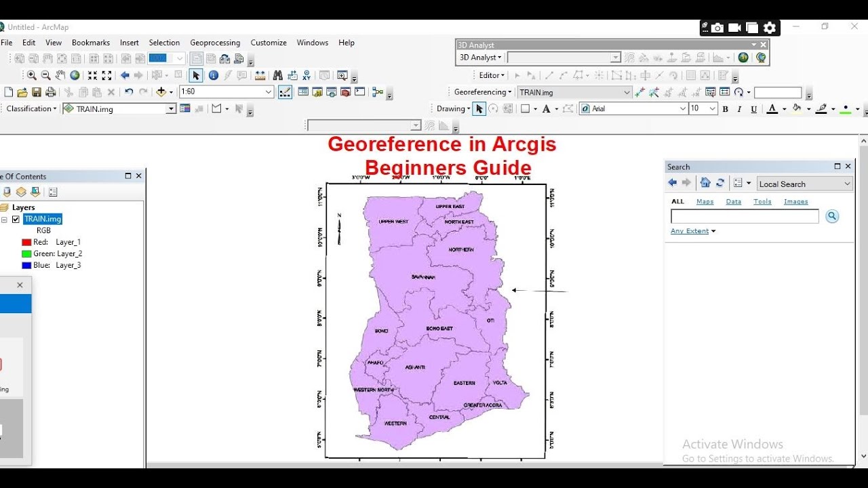The height and width of the screenshot is (488, 868).
Task: Click the Any Extent link
Action: click(690, 231)
